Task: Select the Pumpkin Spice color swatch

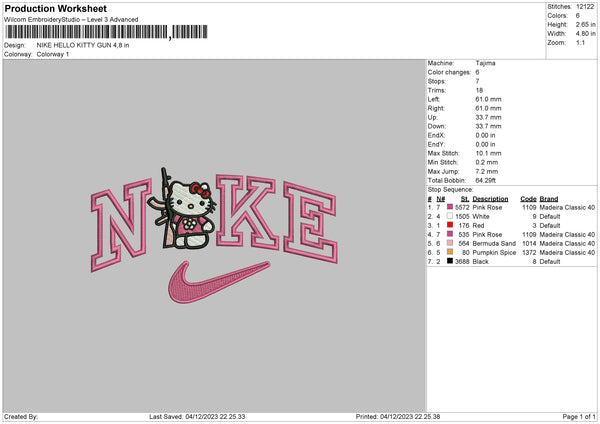Action: click(x=450, y=252)
